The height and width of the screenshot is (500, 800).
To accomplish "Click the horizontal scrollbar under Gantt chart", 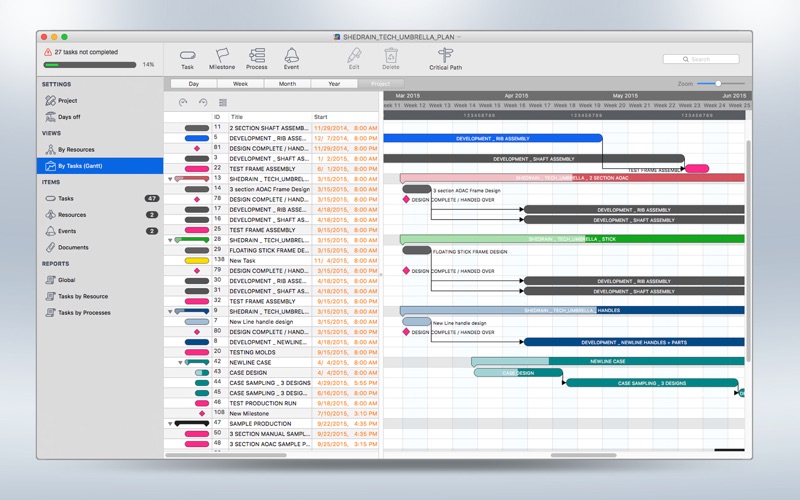I will click(x=583, y=455).
